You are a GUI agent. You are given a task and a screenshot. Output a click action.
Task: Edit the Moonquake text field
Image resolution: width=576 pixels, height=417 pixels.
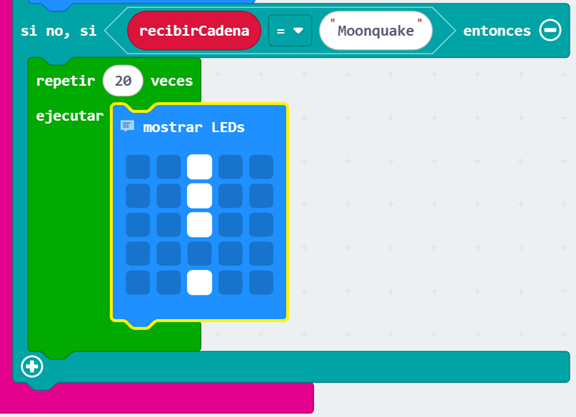tap(375, 31)
